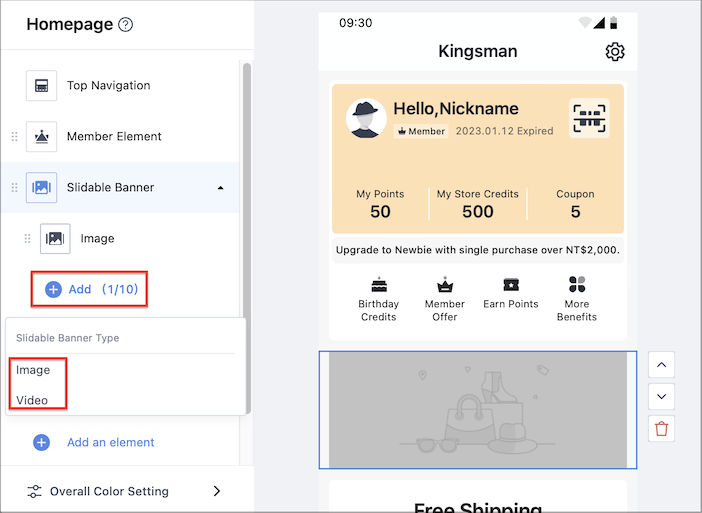Move the banner down with the arrow button

(661, 396)
